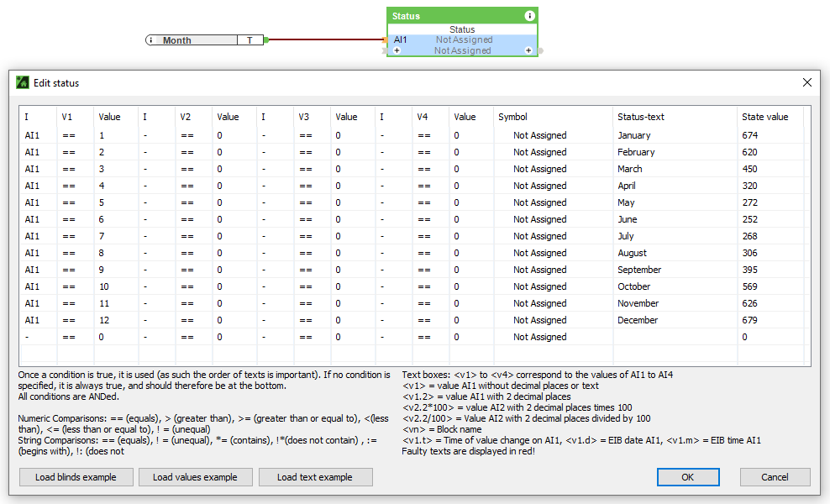
Task: Confirm with the OK button
Action: click(x=688, y=477)
